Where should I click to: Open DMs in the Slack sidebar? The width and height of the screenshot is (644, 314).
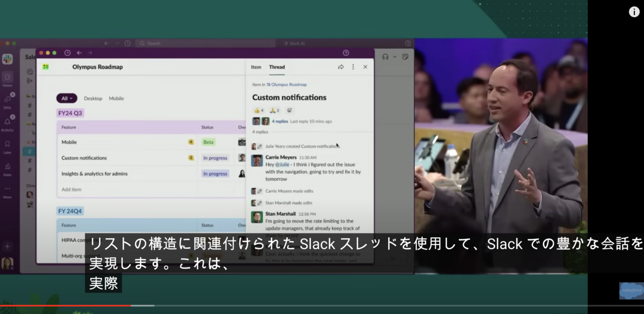8,101
